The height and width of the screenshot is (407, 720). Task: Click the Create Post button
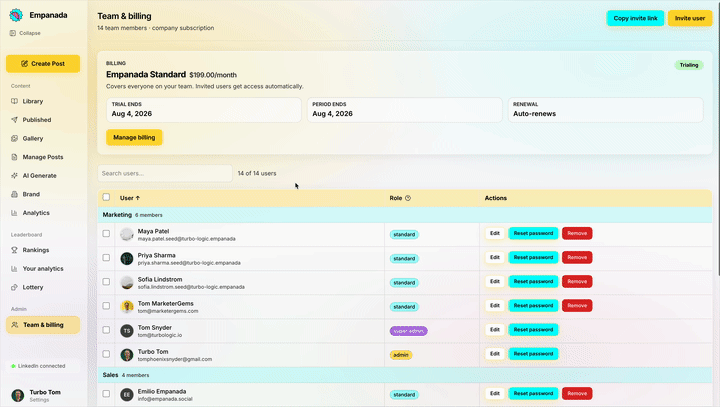(x=43, y=63)
